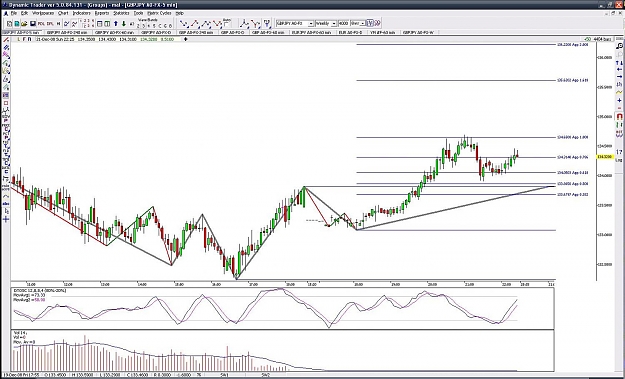Viewport: 625px width, 379px height.
Task: Toggle the boxed Y toolbar button
Action: (370, 24)
